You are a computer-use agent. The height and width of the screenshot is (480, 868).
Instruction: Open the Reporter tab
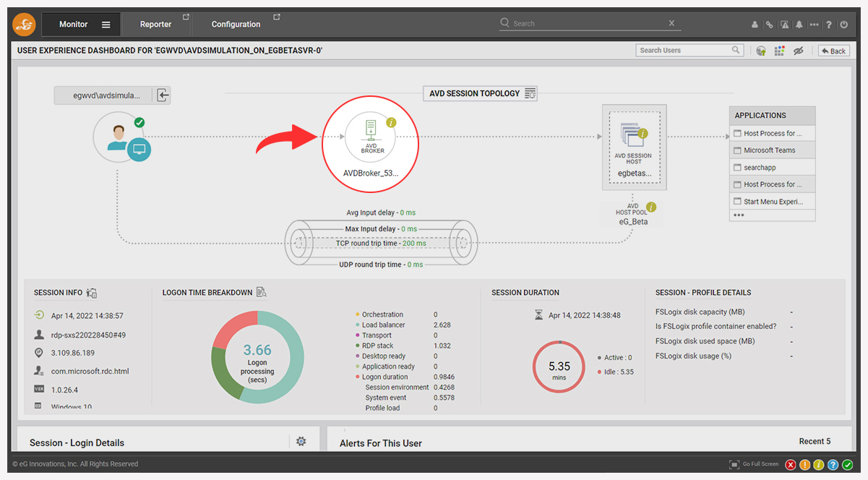click(x=155, y=25)
